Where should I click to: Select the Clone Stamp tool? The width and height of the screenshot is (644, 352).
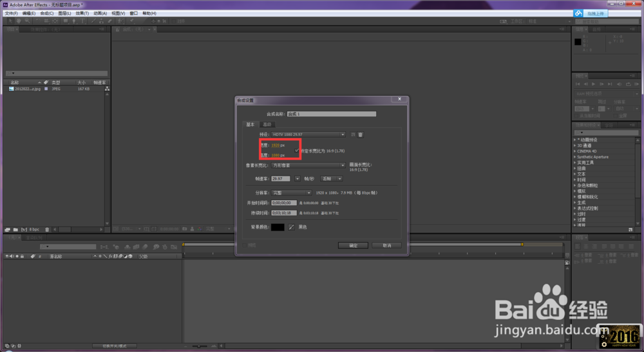(102, 21)
